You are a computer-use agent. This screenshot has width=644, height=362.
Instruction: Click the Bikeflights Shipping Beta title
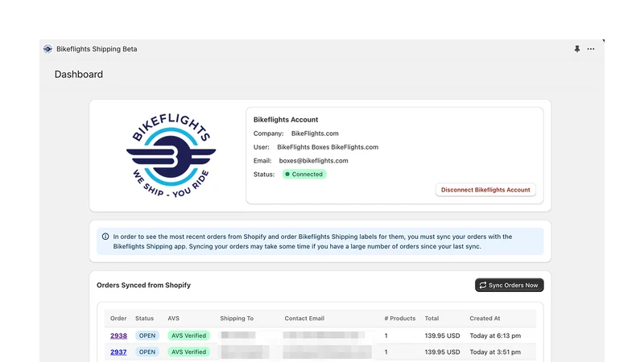point(97,49)
